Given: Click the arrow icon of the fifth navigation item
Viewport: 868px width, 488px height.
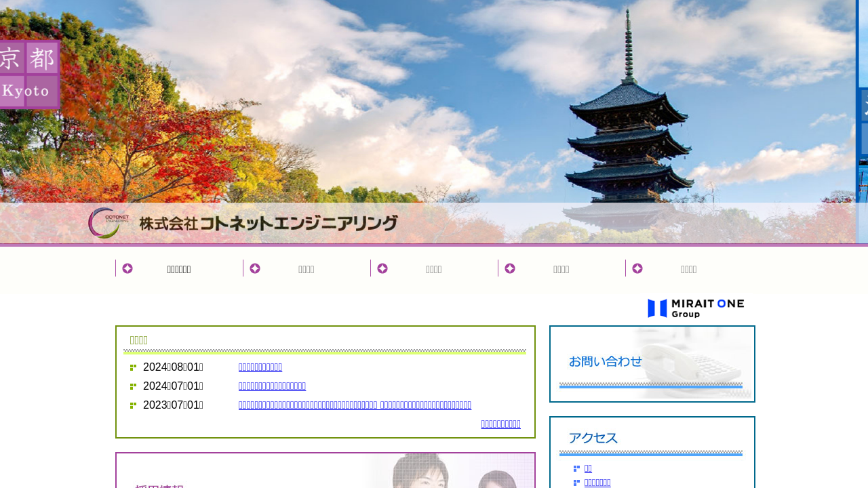Looking at the screenshot, I should [x=637, y=268].
